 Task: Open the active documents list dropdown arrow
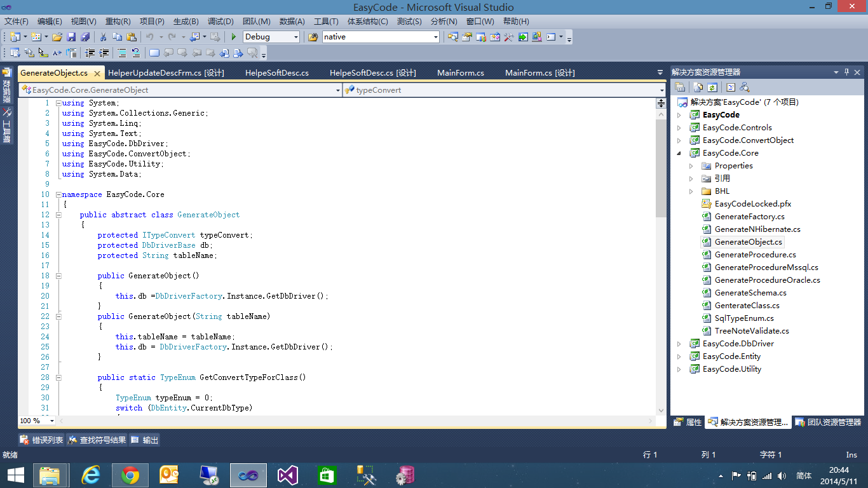(x=660, y=72)
